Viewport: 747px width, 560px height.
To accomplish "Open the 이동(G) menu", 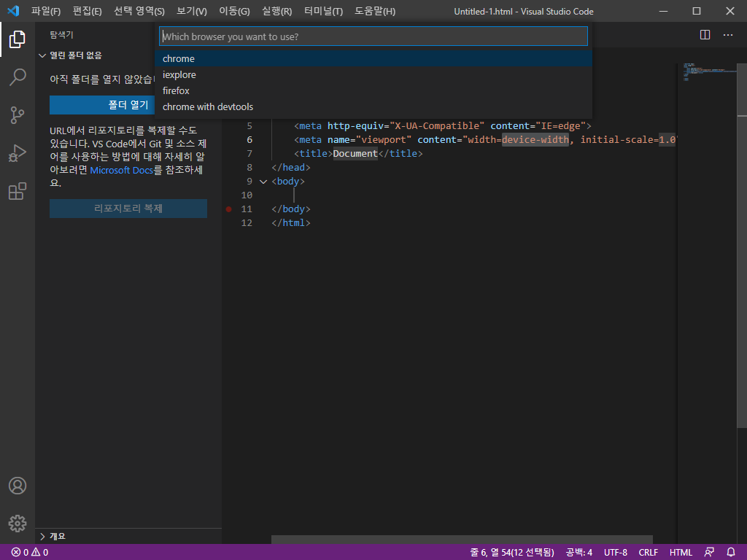I will point(234,11).
